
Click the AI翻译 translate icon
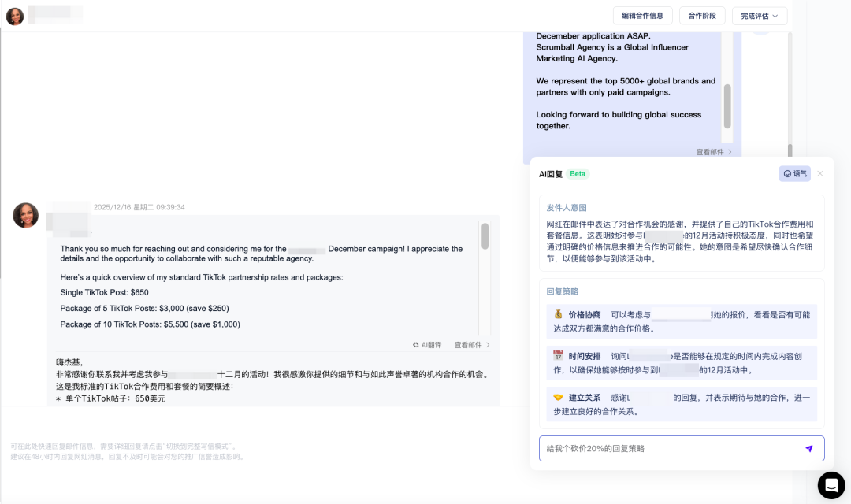click(416, 344)
